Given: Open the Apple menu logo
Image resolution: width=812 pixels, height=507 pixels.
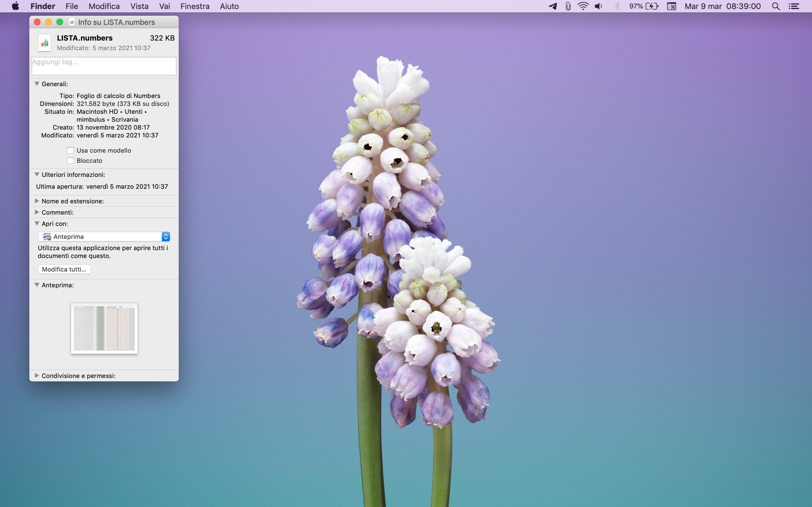Looking at the screenshot, I should 16,6.
